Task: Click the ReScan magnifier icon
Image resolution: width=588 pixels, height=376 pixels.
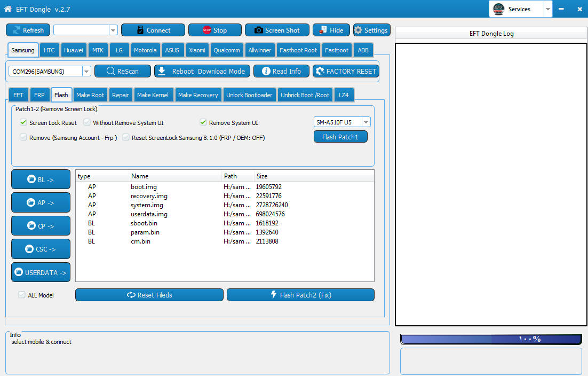Action: [x=110, y=71]
